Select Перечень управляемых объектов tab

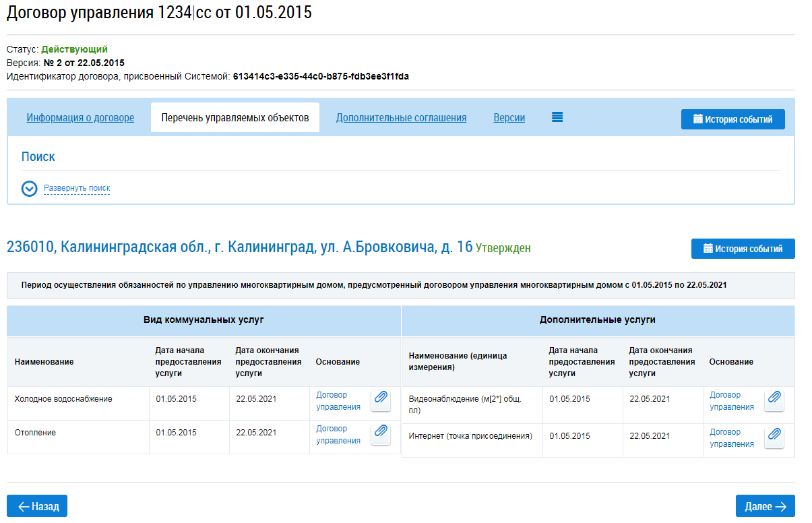click(x=235, y=118)
